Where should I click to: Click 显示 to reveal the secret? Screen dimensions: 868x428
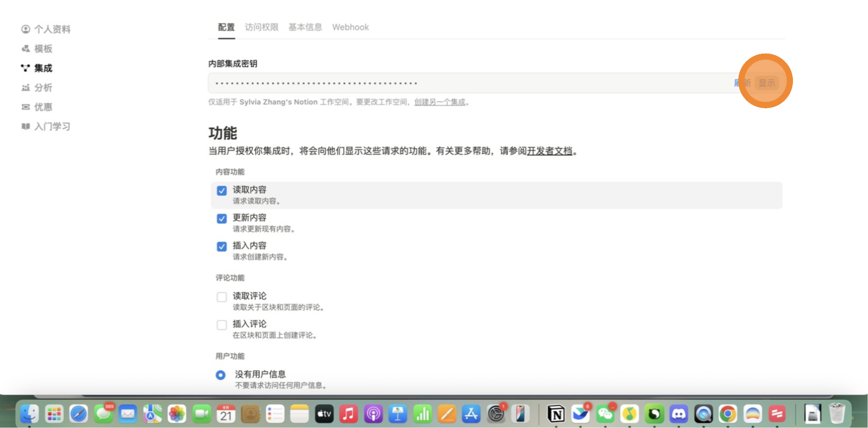(767, 83)
